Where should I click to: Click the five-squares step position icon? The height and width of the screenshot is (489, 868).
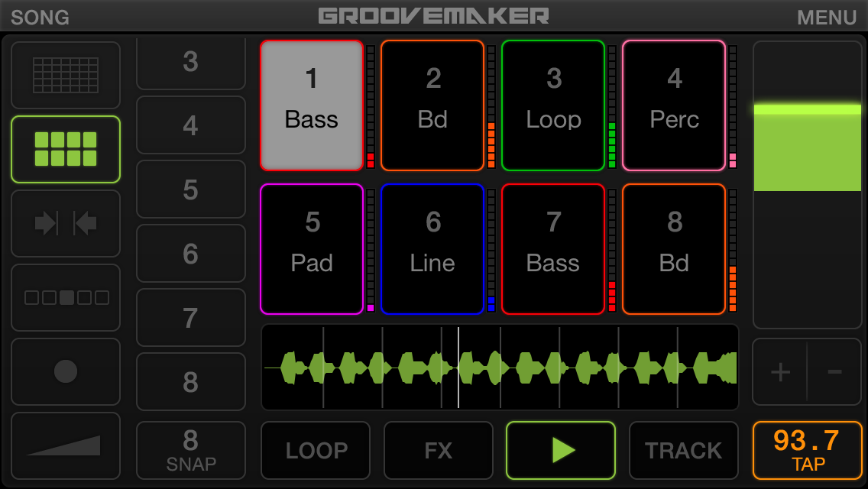click(x=65, y=298)
